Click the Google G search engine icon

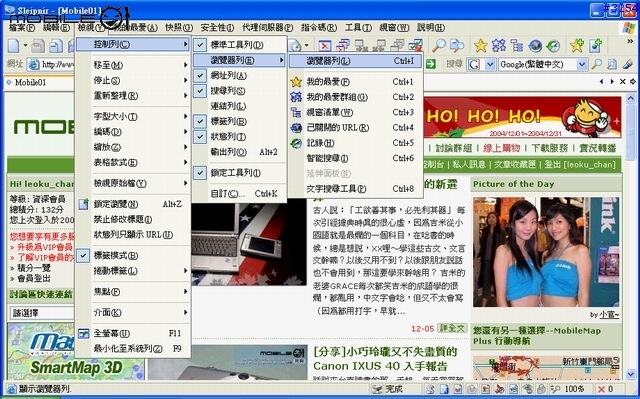pyautogui.click(x=474, y=64)
